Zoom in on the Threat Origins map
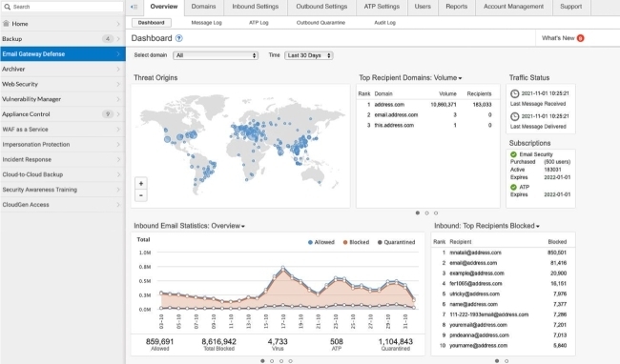The height and width of the screenshot is (364, 620). [141, 183]
